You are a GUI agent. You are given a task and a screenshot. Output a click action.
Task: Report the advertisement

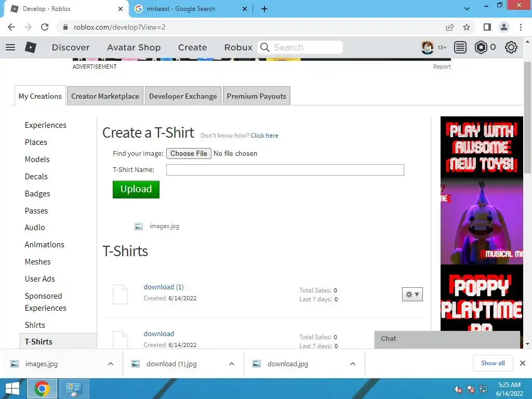[442, 66]
